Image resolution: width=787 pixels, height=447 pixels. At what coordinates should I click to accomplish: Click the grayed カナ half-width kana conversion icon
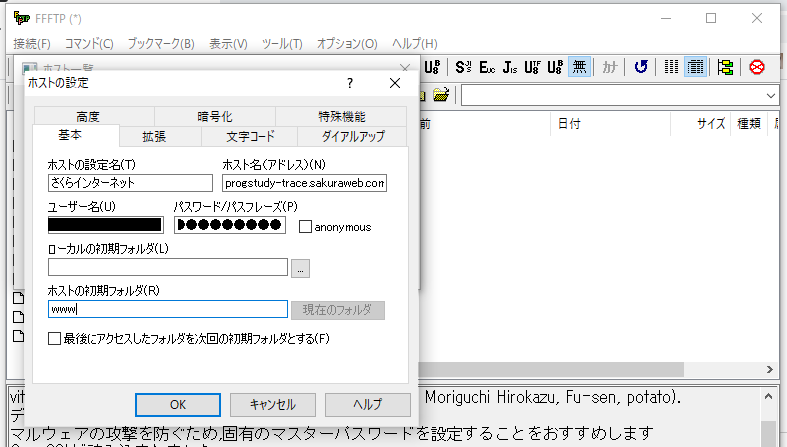coord(609,67)
